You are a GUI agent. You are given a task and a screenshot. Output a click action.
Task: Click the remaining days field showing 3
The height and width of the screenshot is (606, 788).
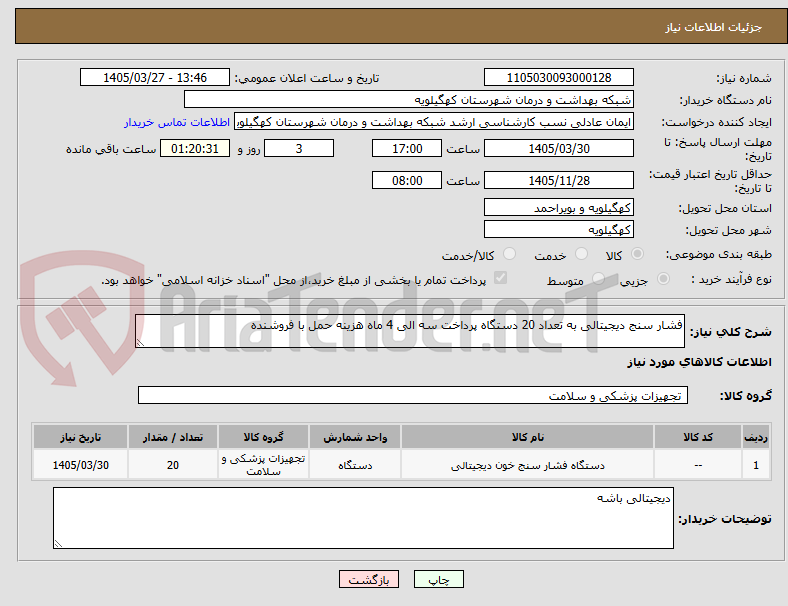pyautogui.click(x=299, y=149)
